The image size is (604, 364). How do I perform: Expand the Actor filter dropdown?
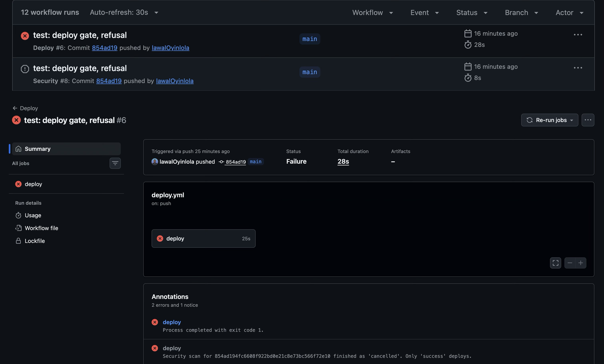(x=569, y=13)
